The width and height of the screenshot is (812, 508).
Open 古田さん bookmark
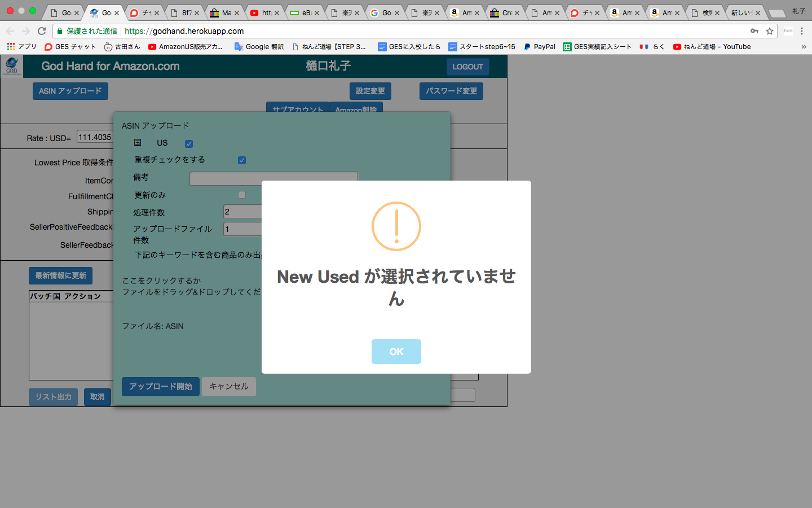coord(122,47)
